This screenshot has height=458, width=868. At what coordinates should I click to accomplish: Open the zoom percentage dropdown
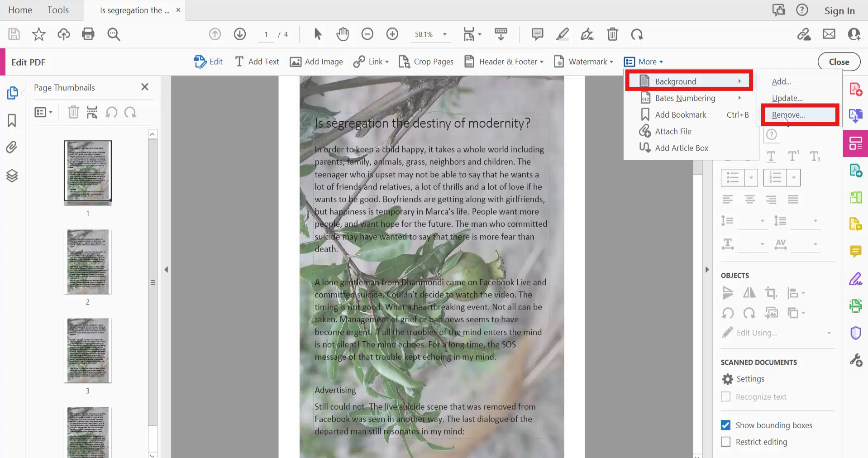click(x=444, y=34)
